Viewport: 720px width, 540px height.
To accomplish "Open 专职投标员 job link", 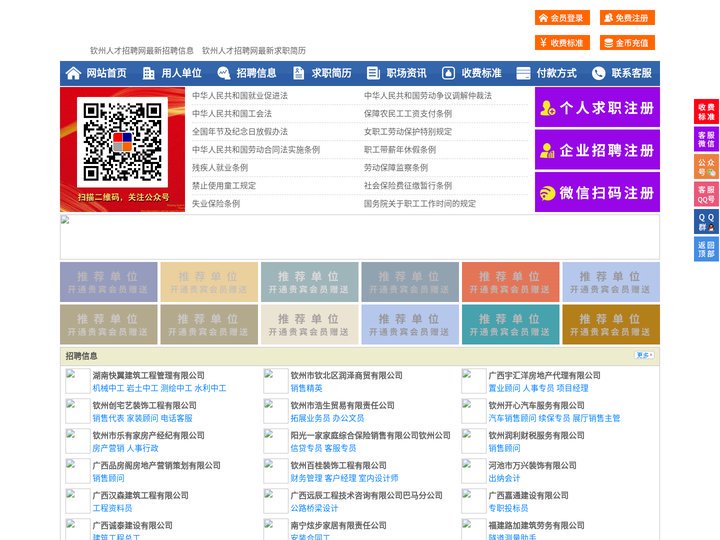I will [x=508, y=508].
